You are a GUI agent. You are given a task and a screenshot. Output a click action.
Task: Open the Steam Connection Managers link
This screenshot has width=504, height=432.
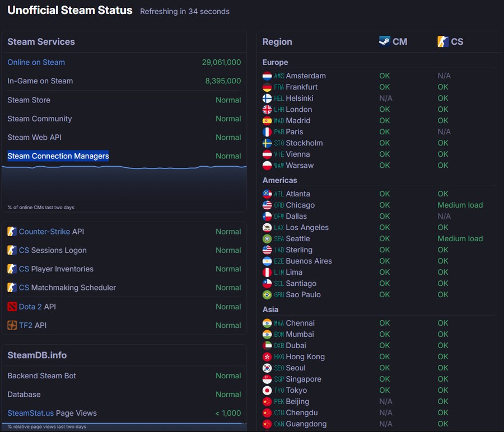58,156
